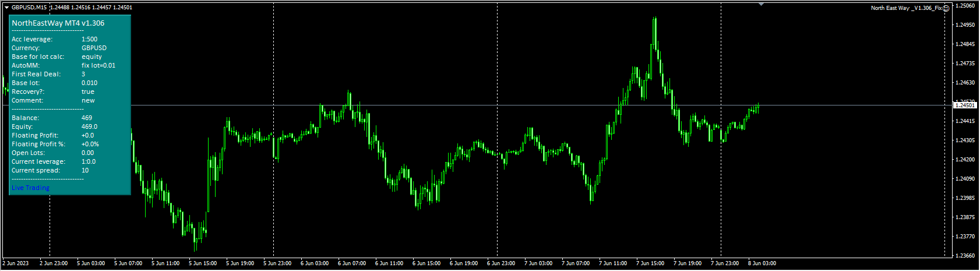Click the 5 Jun 03:00 time axis label
The height and width of the screenshot is (271, 980).
point(91,263)
